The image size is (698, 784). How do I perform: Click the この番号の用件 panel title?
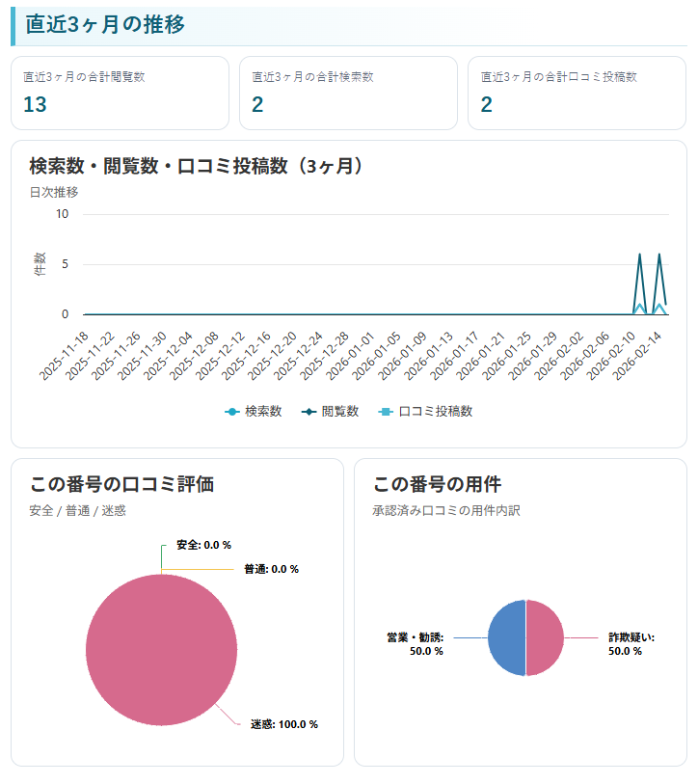tap(437, 484)
